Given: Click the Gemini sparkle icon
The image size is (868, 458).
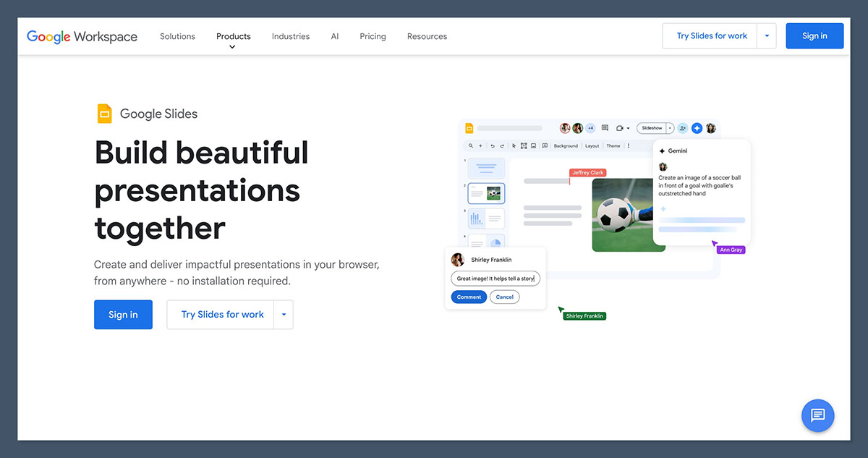Looking at the screenshot, I should pos(697,128).
